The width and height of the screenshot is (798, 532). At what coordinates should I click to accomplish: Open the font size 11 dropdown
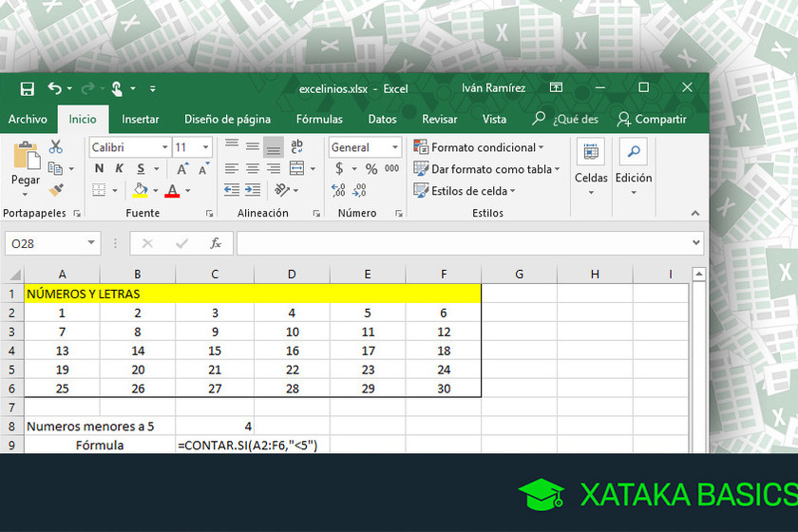[x=205, y=147]
